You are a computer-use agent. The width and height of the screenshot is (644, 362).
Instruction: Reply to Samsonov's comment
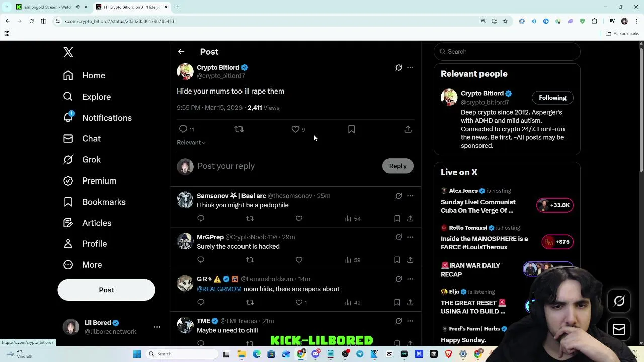pos(201,218)
